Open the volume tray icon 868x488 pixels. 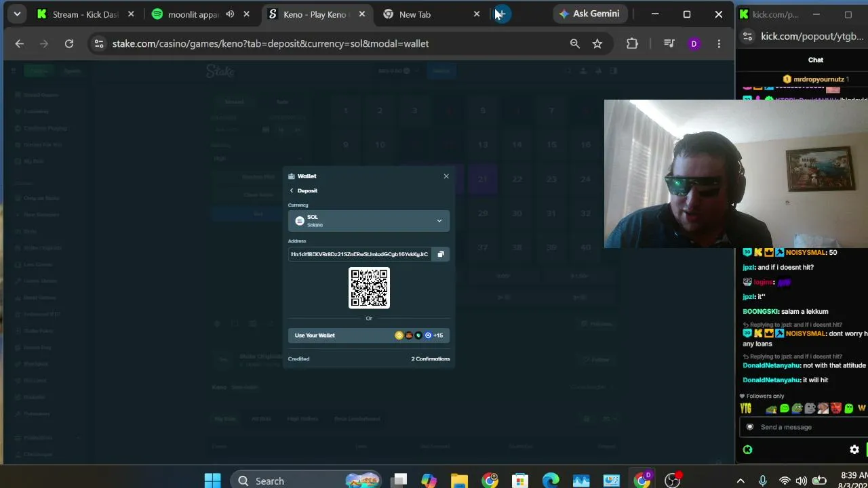pos(801,481)
